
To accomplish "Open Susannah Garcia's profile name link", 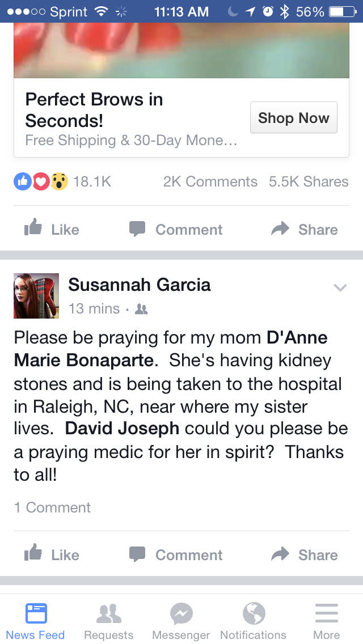I will [140, 285].
